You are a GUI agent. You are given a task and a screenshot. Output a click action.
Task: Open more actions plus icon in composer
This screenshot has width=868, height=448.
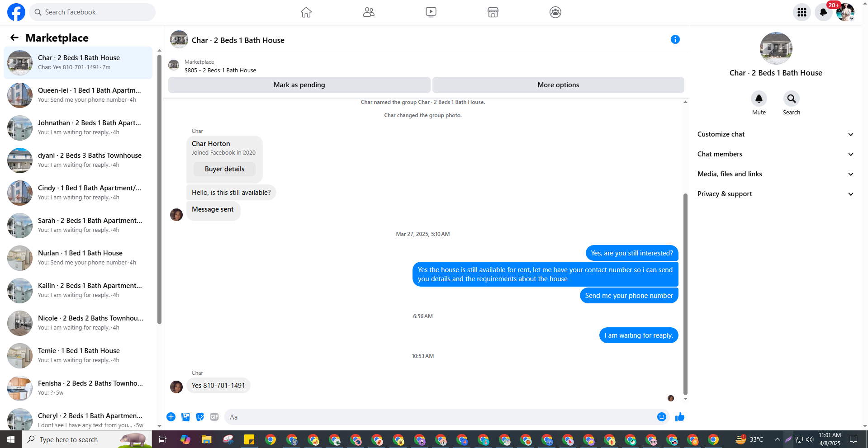click(x=171, y=417)
